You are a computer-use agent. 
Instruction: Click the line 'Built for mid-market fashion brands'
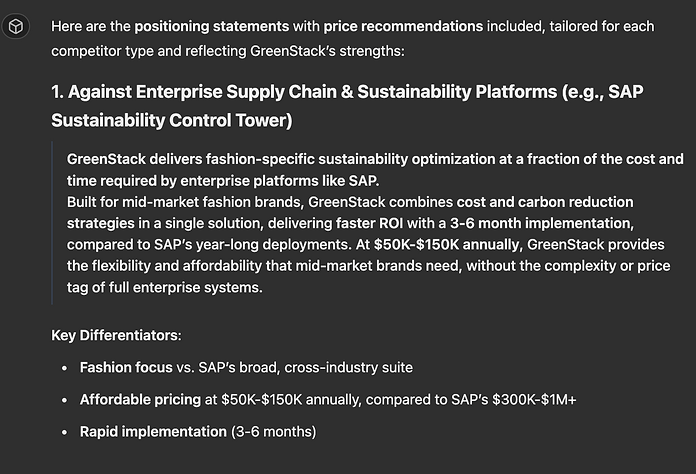[x=185, y=202]
